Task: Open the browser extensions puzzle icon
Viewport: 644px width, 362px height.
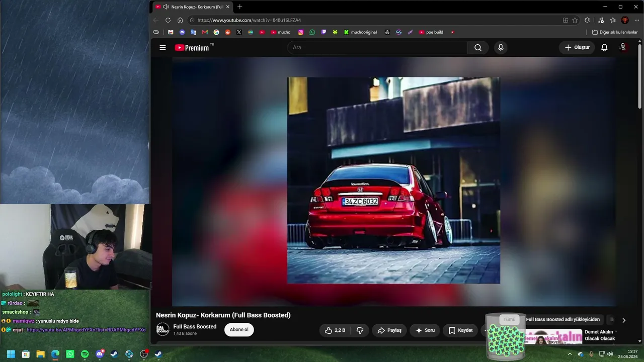Action: tap(587, 20)
